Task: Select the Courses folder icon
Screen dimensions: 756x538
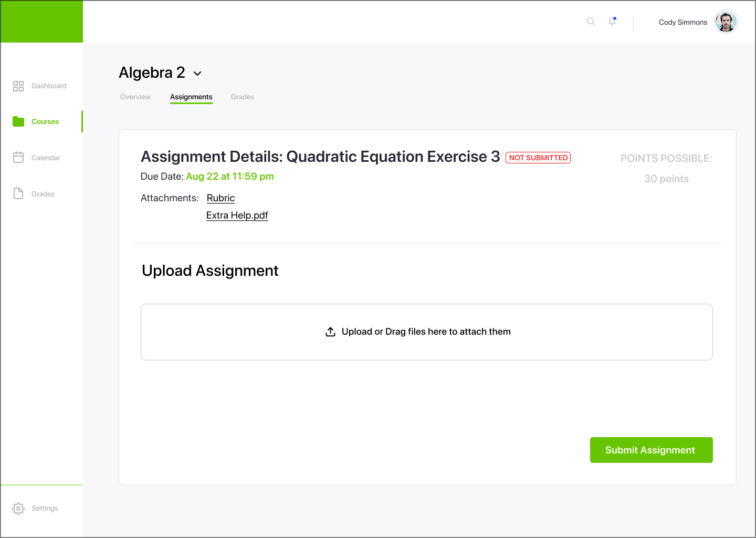Action: (18, 121)
